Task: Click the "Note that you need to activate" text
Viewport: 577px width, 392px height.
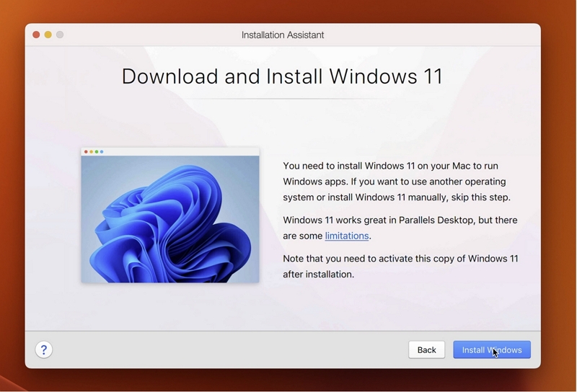Action: (x=400, y=266)
